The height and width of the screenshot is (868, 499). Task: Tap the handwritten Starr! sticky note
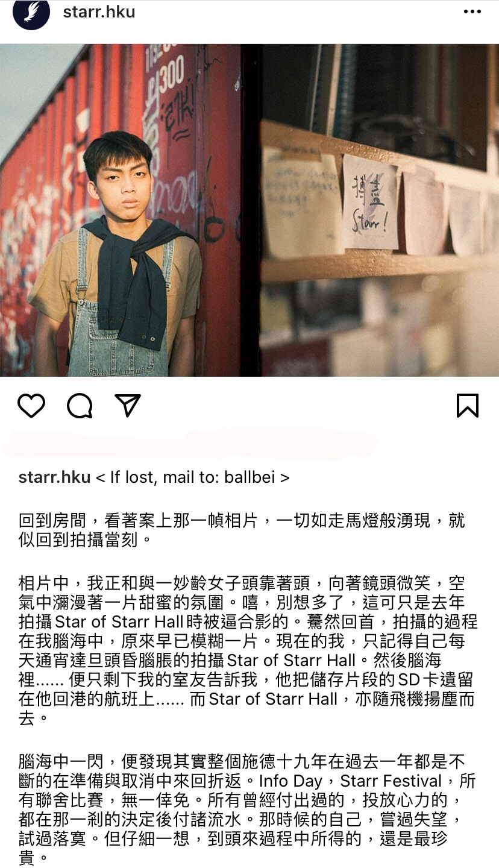(x=370, y=202)
